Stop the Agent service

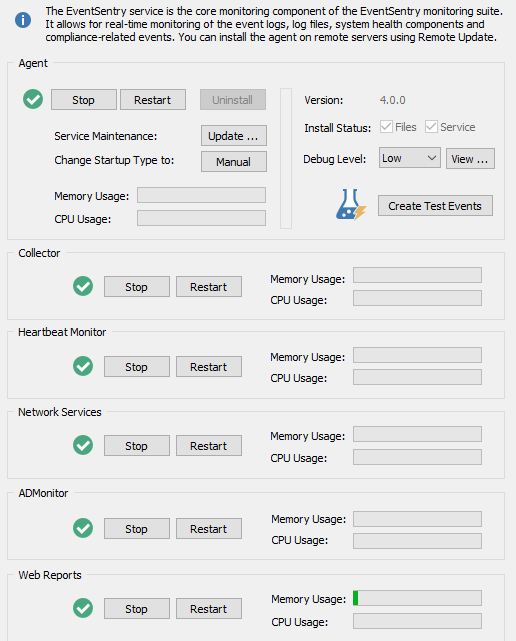84,100
